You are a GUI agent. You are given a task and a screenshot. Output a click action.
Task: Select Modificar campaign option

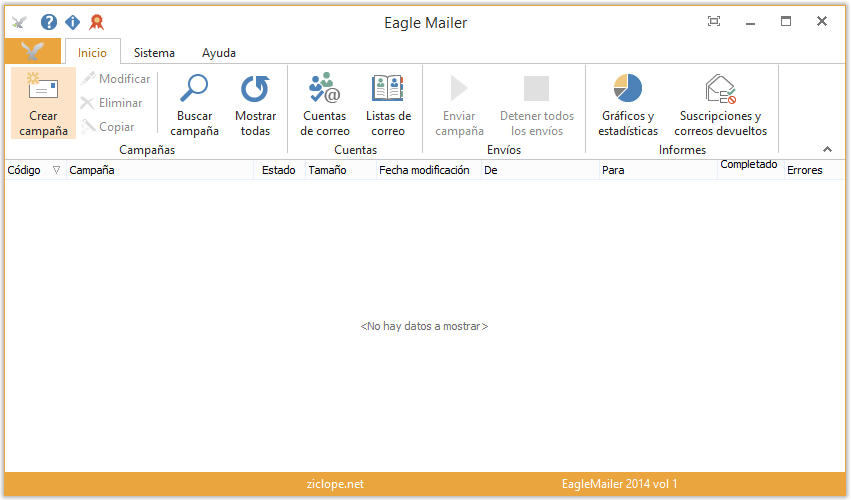[x=116, y=79]
